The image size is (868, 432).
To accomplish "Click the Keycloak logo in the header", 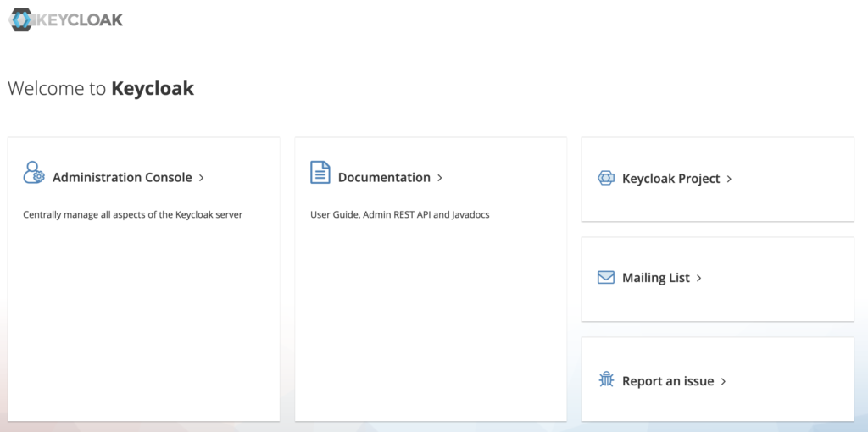I will coord(66,20).
